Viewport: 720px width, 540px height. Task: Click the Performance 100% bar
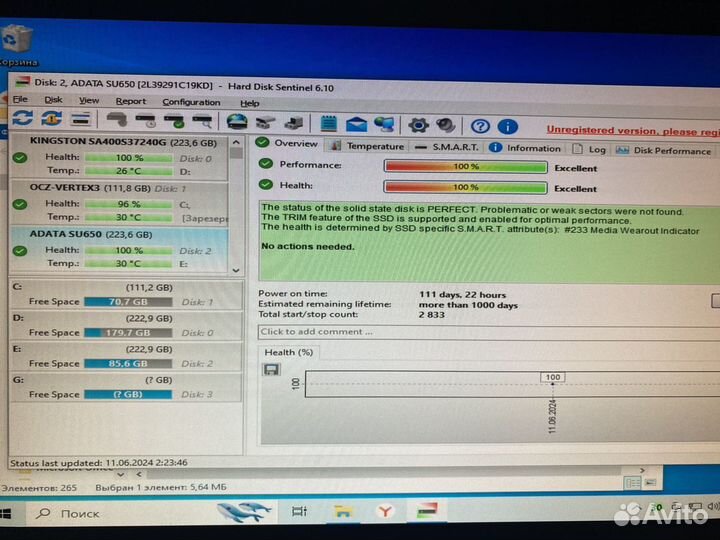466,167
